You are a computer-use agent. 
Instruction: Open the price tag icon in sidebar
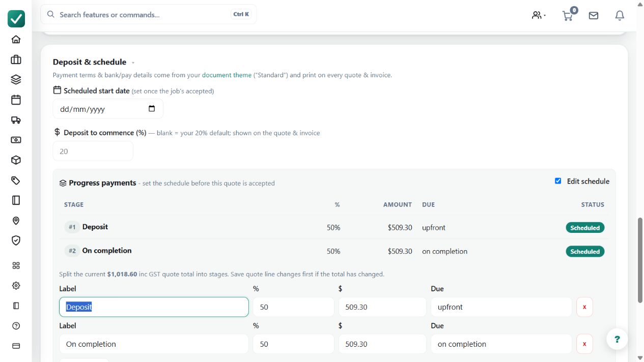[16, 180]
